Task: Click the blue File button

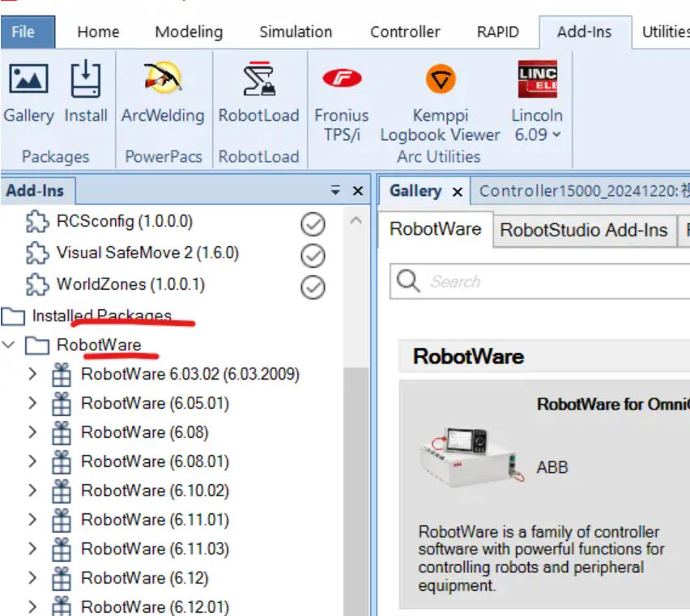Action: tap(23, 32)
